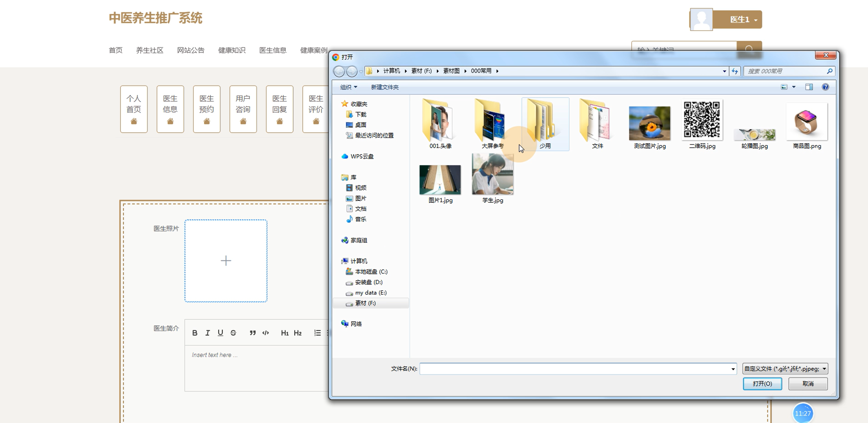Click the code block icon

[x=266, y=333]
